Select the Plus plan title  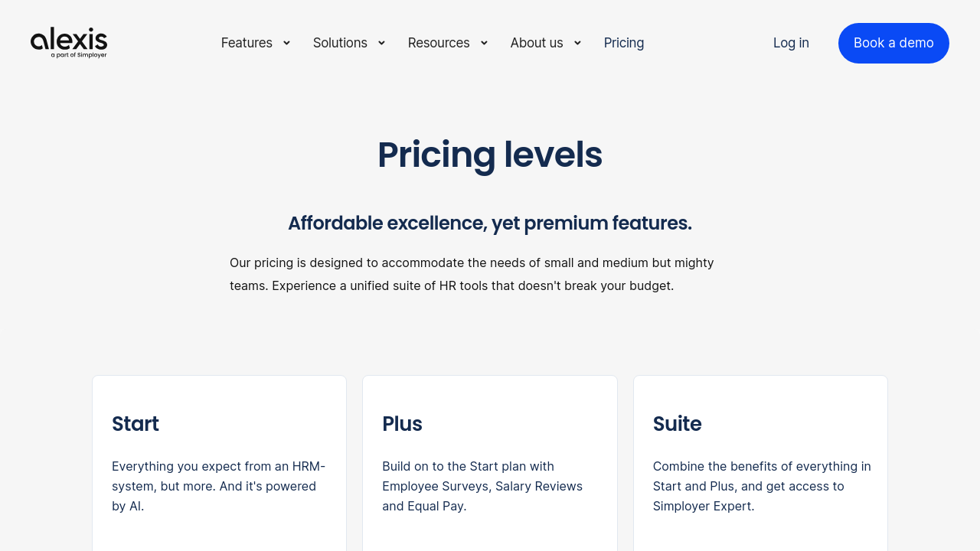(x=402, y=424)
